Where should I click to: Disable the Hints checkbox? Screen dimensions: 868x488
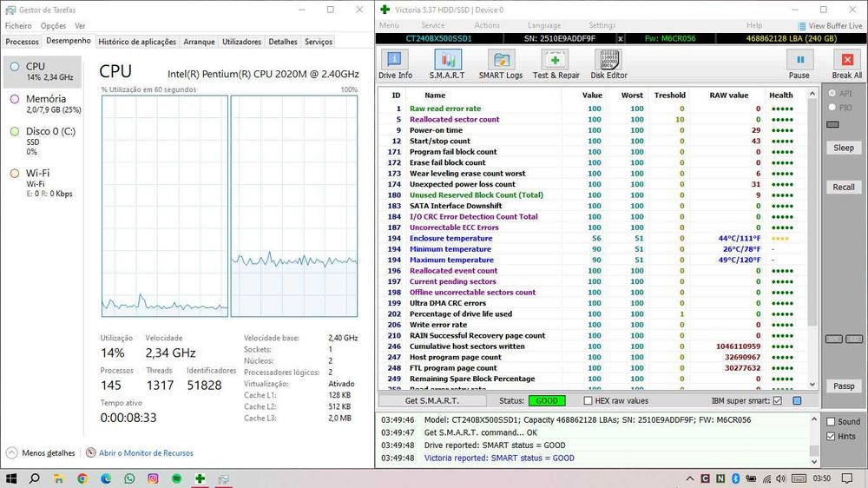point(831,437)
